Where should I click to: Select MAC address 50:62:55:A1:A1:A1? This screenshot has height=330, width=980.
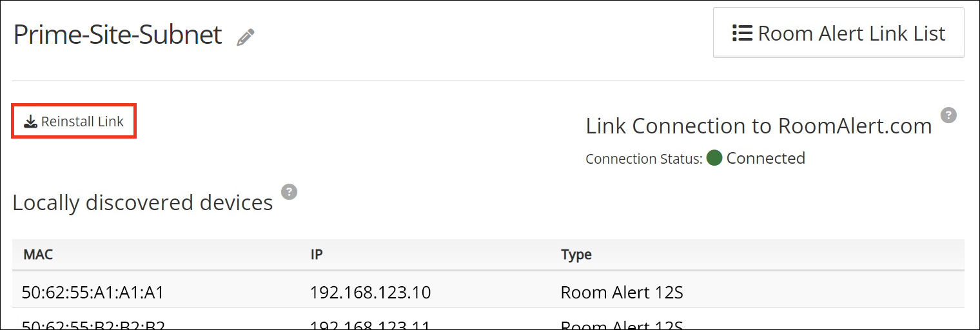pos(93,293)
